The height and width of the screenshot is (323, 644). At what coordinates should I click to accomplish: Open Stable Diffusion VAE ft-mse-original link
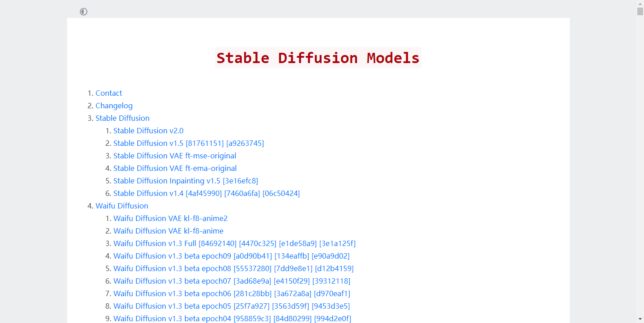pos(175,156)
